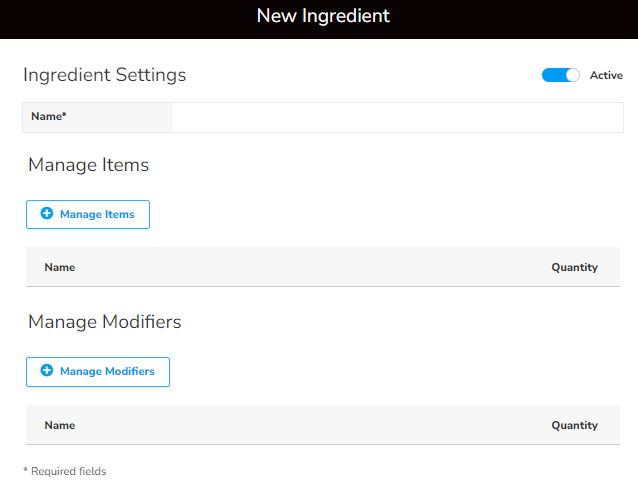The image size is (638, 488).
Task: Click the Name* field label
Action: (49, 117)
